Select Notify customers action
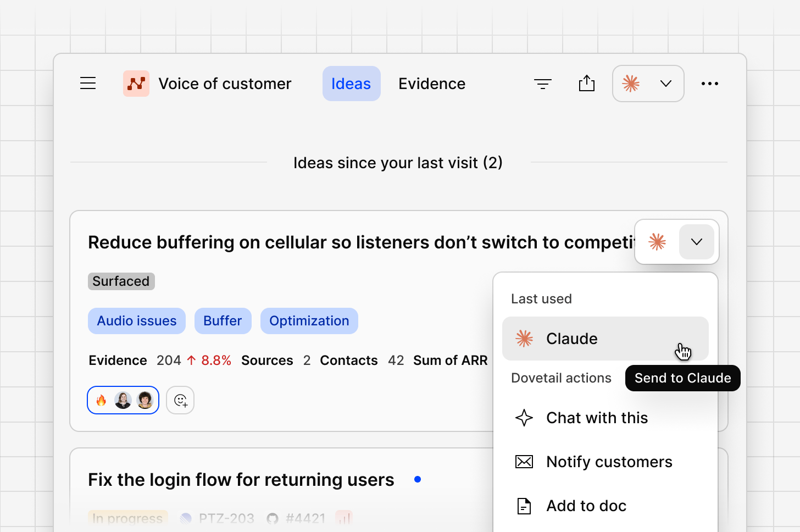800x532 pixels. (605, 462)
